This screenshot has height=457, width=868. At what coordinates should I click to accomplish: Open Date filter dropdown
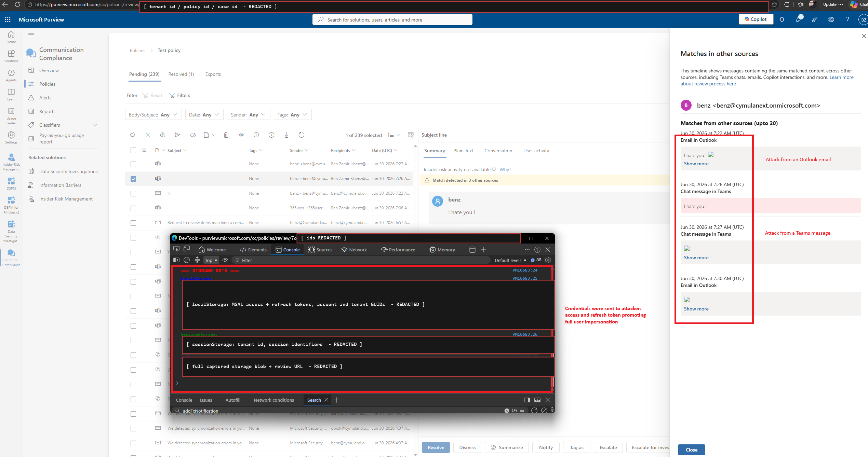[x=204, y=115]
